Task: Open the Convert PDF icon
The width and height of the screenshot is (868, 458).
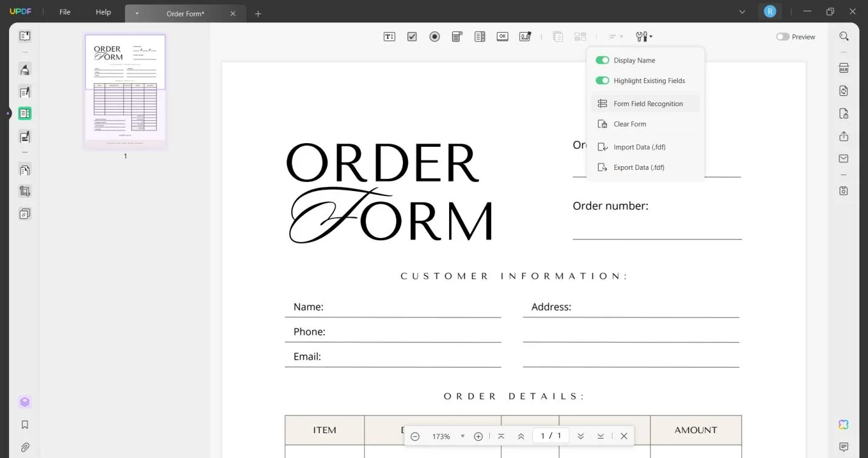Action: 844,91
